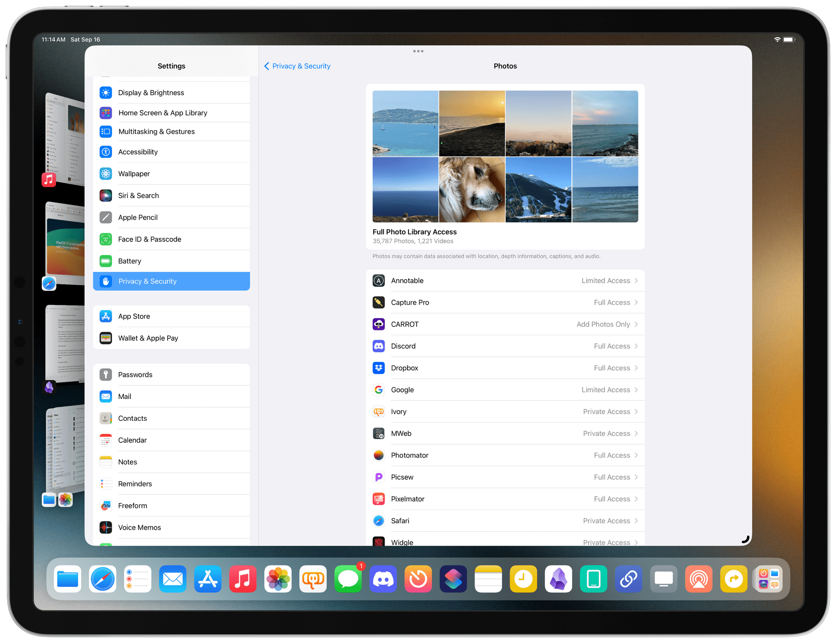Screen dimensions: 837x644
Task: Open Reminders settings row
Action: (172, 484)
